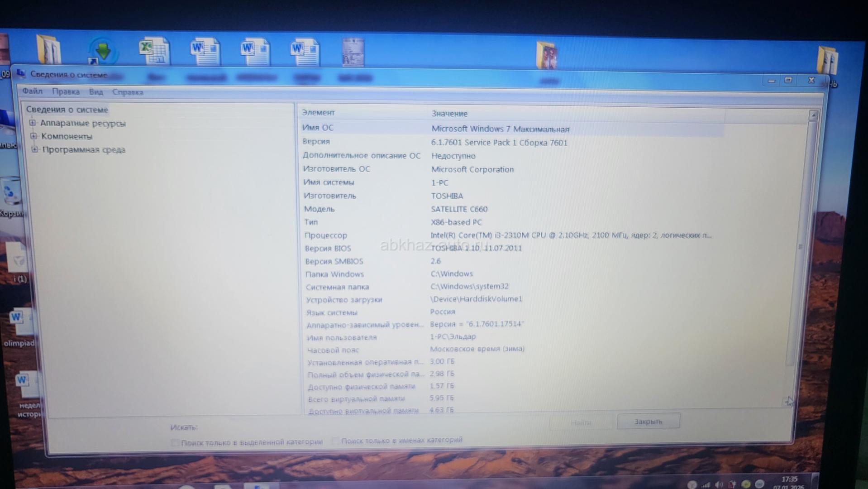The height and width of the screenshot is (489, 868).
Task: Expand the Программная среда tree node
Action: [35, 149]
